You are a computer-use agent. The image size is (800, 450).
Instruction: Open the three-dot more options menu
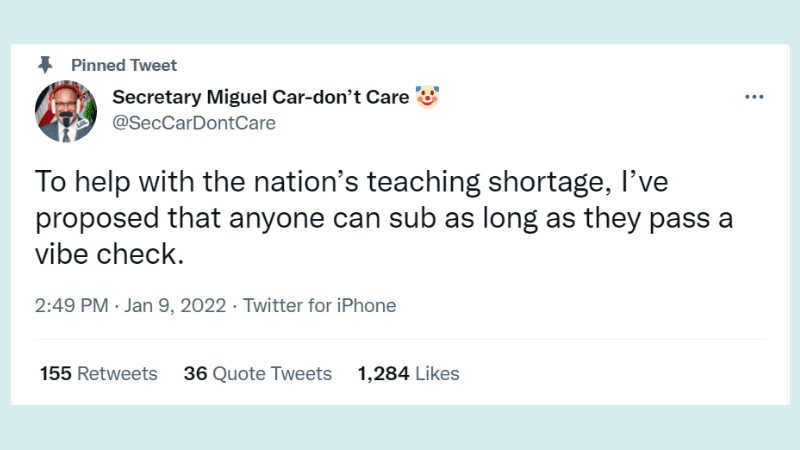pyautogui.click(x=754, y=97)
